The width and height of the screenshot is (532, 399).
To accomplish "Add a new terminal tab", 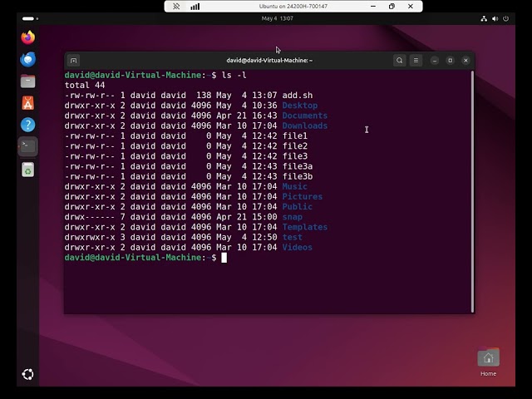I will (73, 61).
